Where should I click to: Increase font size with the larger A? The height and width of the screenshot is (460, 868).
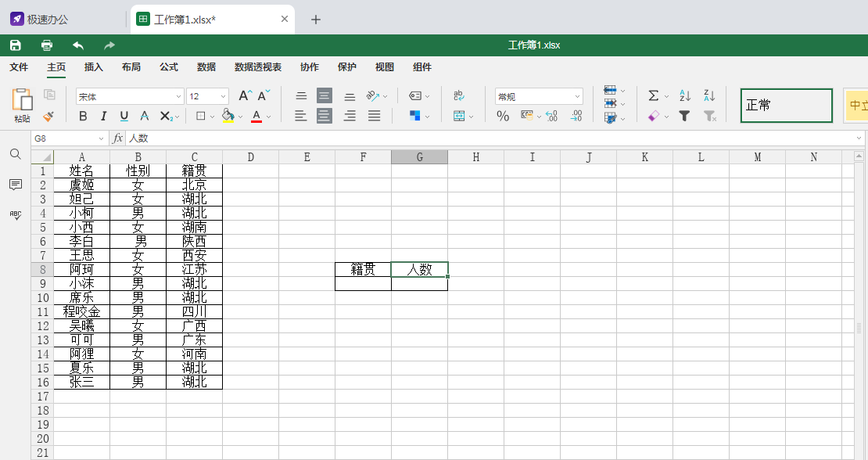click(x=246, y=95)
